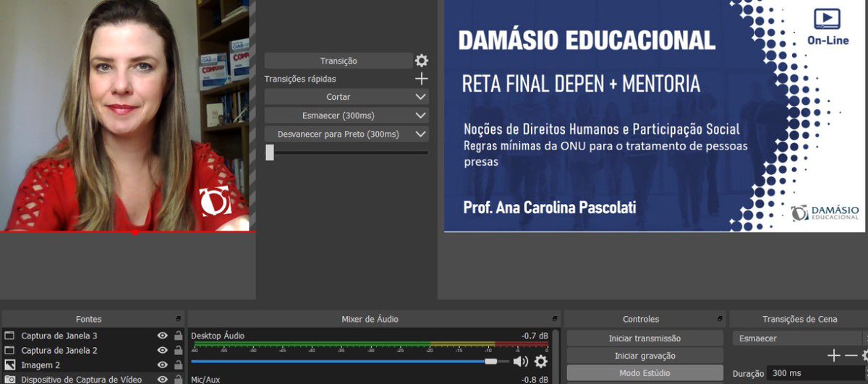Lock the Imagem 2 source
Image resolution: width=868 pixels, height=384 pixels.
click(x=178, y=364)
